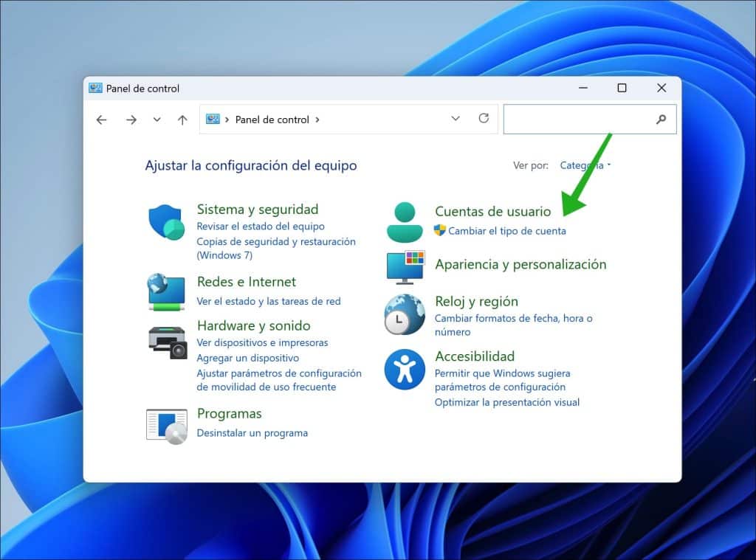
Task: Open the Hardware y sonido printer icon
Action: pos(168,342)
